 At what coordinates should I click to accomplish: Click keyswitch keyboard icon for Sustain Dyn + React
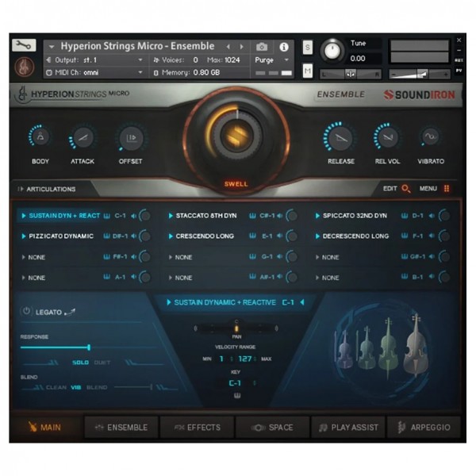(x=106, y=216)
